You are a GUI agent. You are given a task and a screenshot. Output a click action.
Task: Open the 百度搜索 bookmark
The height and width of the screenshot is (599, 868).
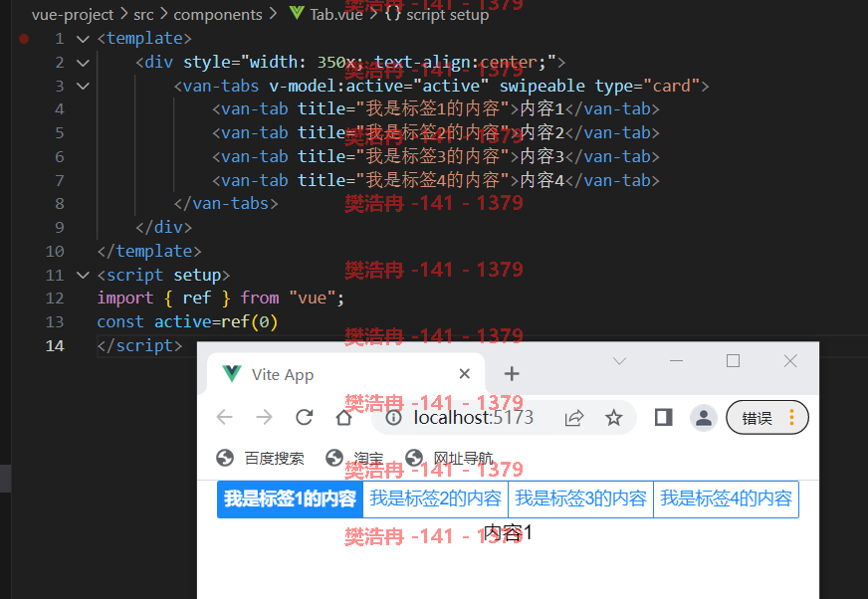click(260, 459)
